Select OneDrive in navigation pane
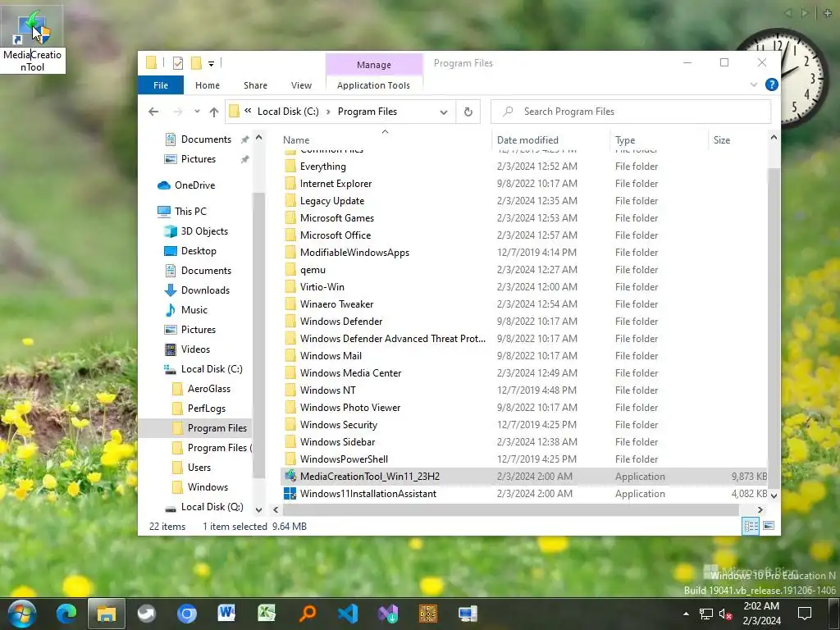The height and width of the screenshot is (630, 840). point(194,185)
